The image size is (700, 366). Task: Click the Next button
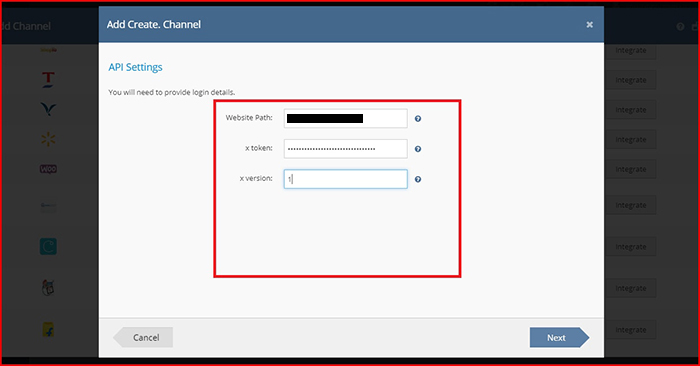(x=559, y=337)
